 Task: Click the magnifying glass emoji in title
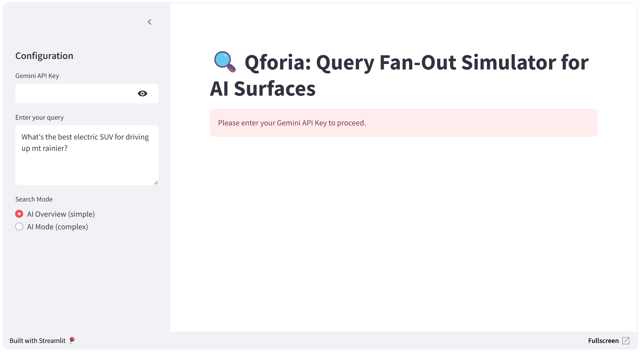click(x=225, y=62)
